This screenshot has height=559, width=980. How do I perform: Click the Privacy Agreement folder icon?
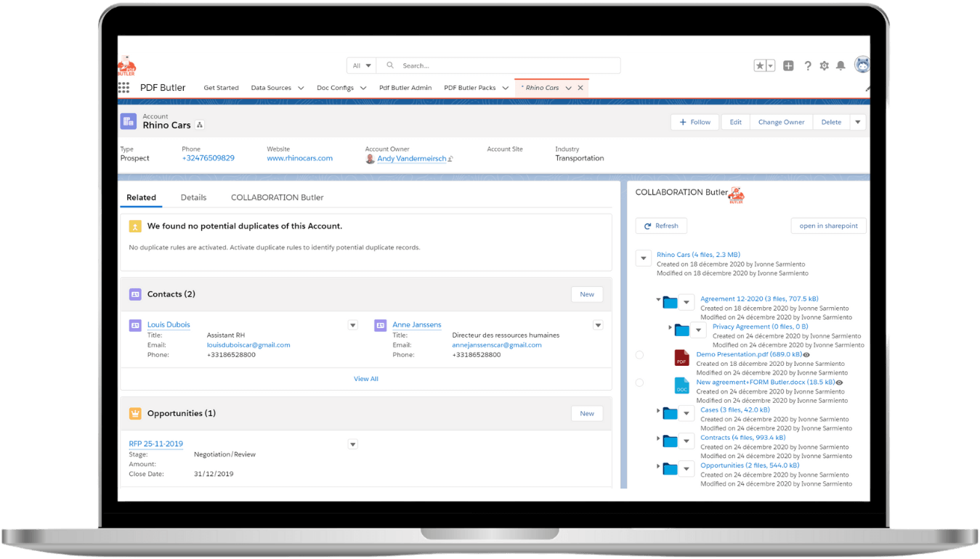[x=681, y=330]
